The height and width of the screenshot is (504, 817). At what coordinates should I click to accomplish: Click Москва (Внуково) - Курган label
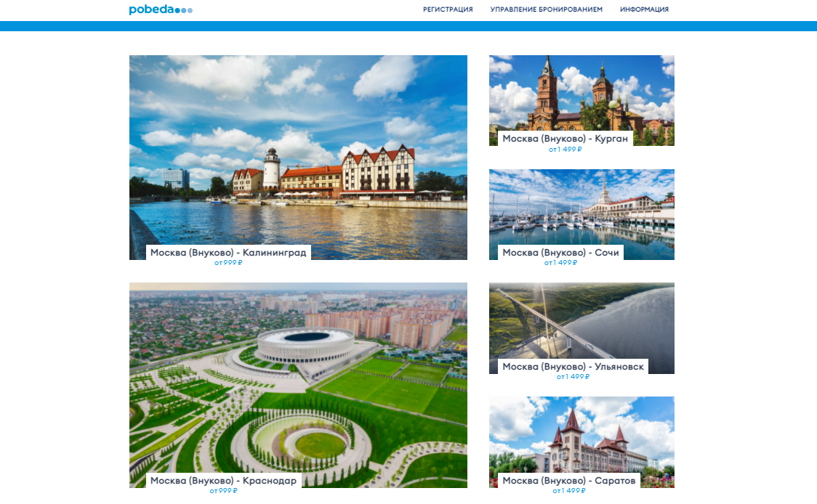pyautogui.click(x=565, y=139)
